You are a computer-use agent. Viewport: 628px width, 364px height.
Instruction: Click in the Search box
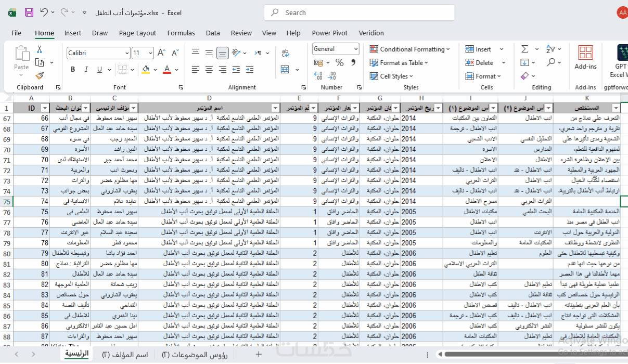[x=359, y=12]
